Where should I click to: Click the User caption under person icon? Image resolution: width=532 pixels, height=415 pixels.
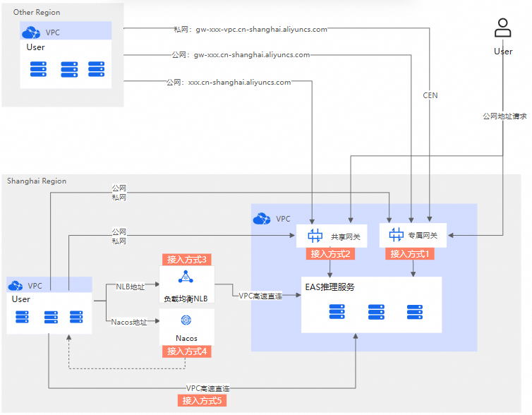point(503,52)
